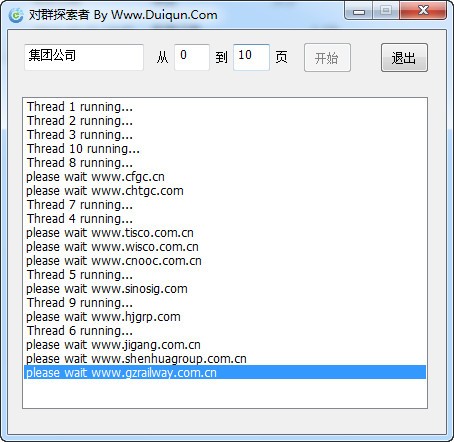Select the www.chtgc.com log entry
The width and height of the screenshot is (454, 442).
point(225,191)
